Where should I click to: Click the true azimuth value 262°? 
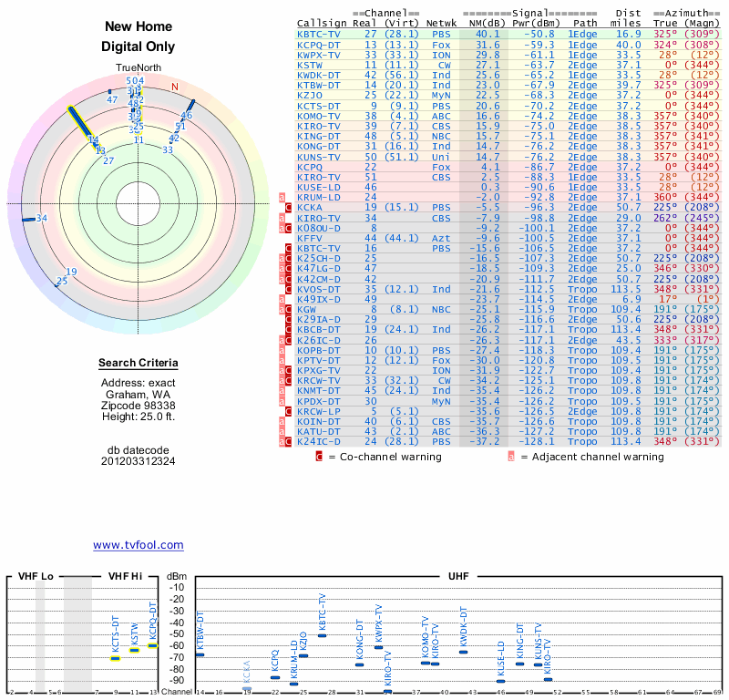click(665, 218)
